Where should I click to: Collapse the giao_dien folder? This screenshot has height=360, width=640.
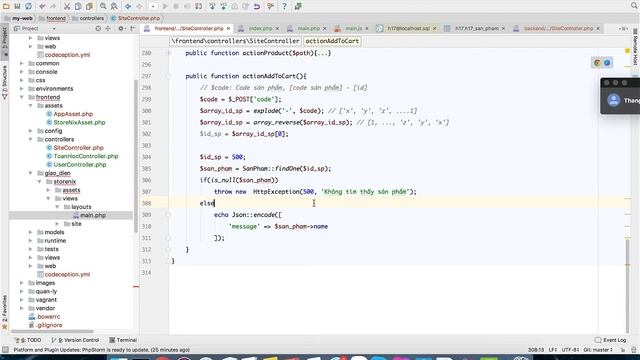(x=31, y=173)
